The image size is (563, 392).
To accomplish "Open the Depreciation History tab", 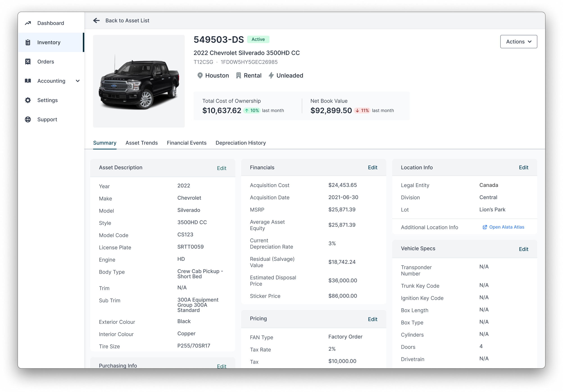I will coord(241,143).
